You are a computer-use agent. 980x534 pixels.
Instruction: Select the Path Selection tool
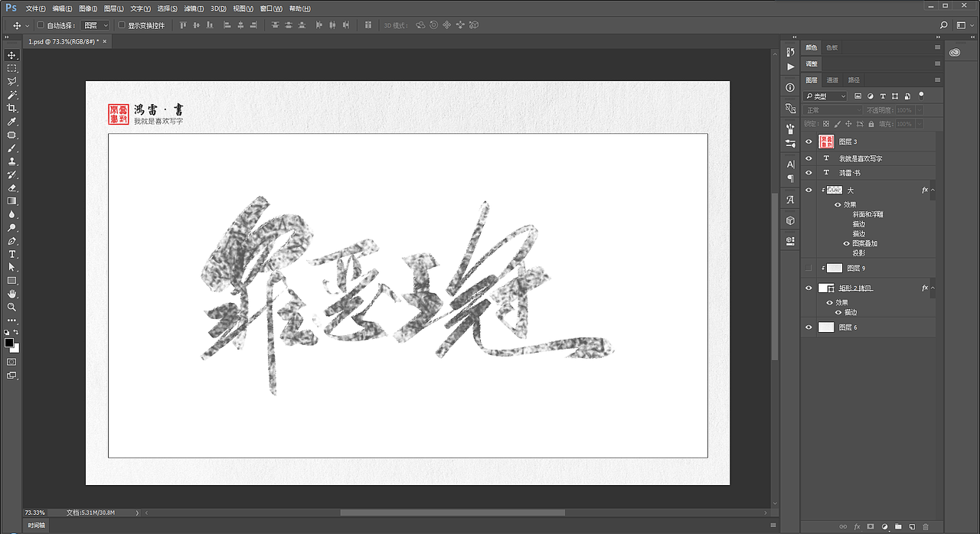(x=11, y=268)
